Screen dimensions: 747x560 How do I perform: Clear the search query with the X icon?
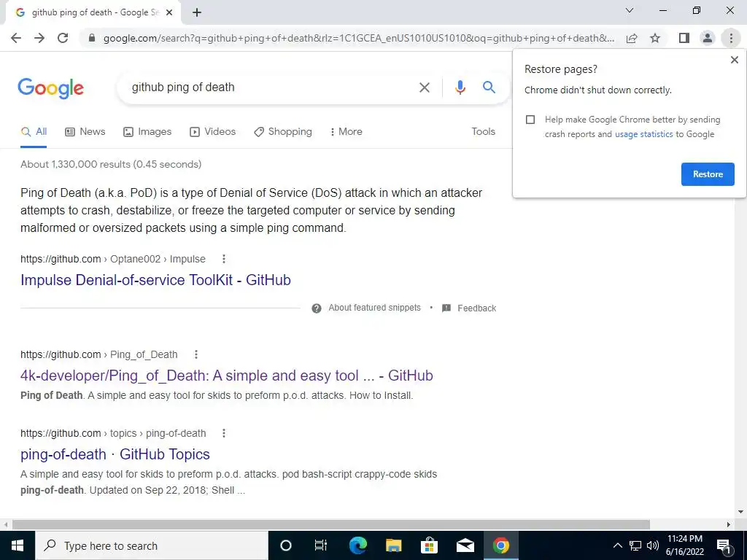(424, 87)
